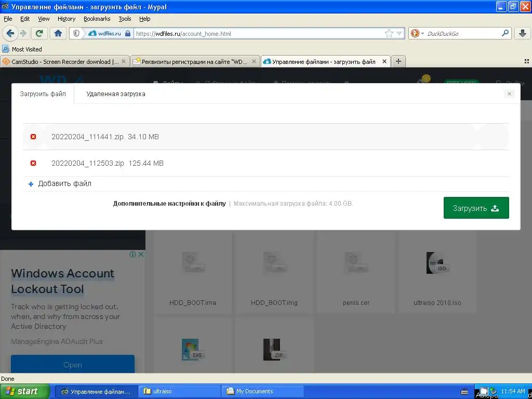Viewport: 532px width, 399px height.
Task: Close the Управление файлами tab
Action: point(384,61)
